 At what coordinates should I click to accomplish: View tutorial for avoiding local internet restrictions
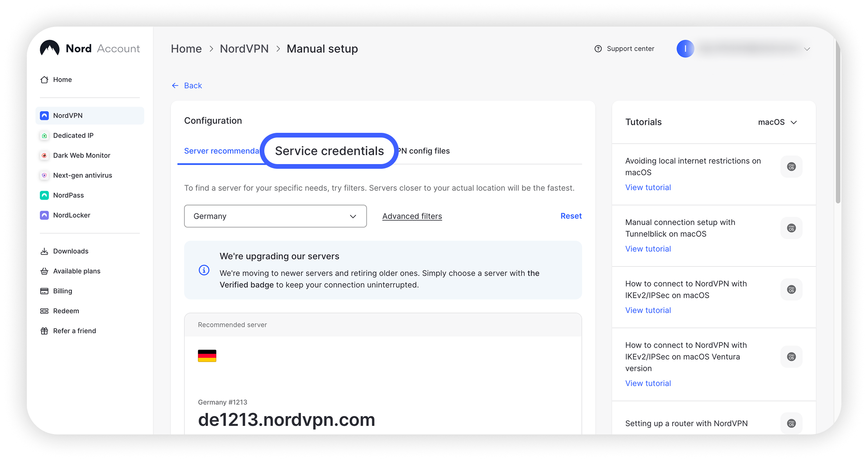(x=648, y=188)
